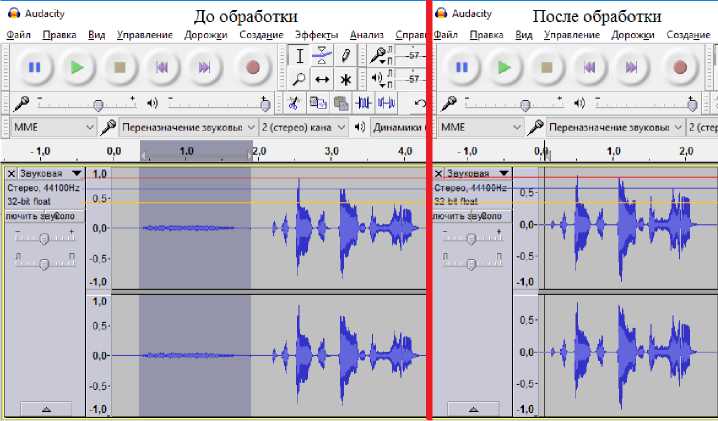Select the Time Shift arrows tool
718x421 pixels.
(322, 79)
